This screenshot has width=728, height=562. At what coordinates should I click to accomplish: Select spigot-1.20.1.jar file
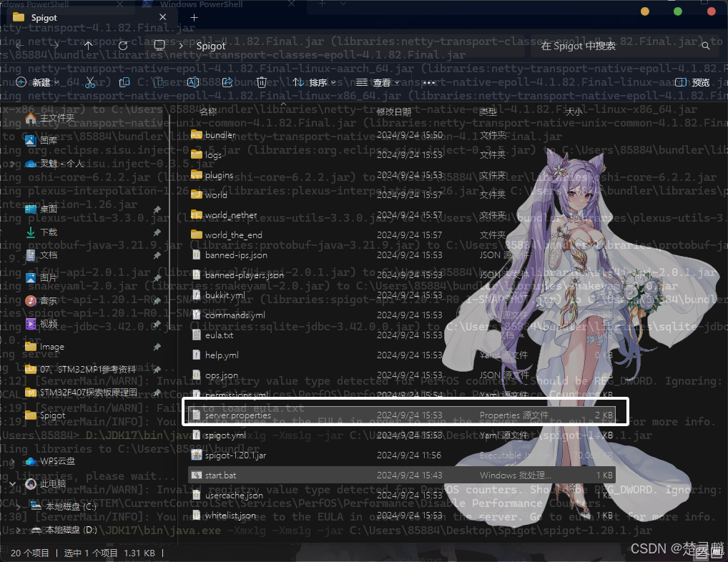tap(402, 455)
